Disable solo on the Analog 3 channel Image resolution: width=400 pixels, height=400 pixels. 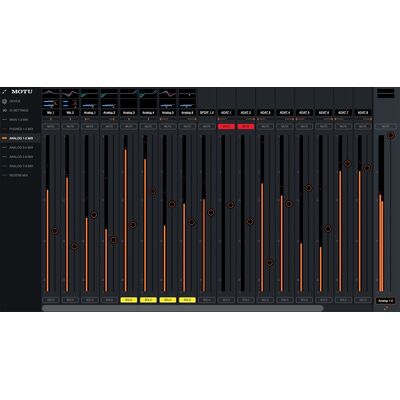point(129,300)
